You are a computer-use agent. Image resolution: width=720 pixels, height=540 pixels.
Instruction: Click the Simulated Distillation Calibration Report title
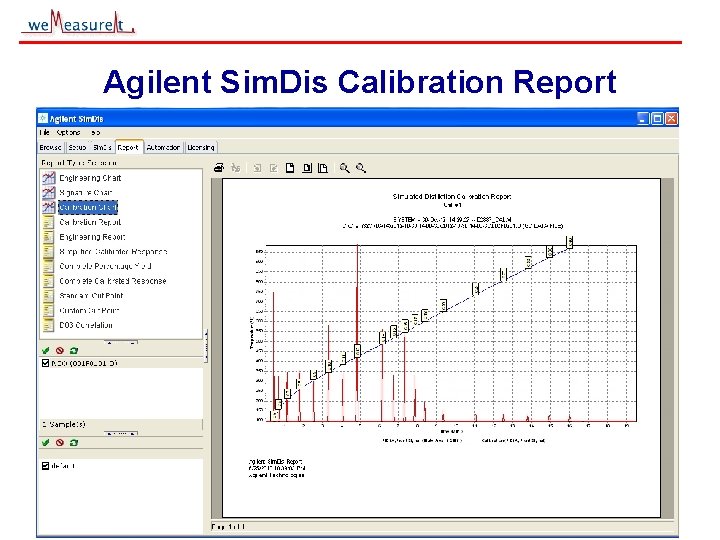(x=452, y=197)
